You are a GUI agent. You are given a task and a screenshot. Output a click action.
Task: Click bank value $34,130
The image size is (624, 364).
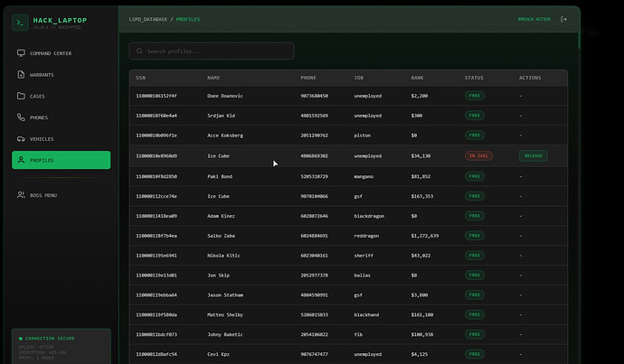[x=421, y=155]
